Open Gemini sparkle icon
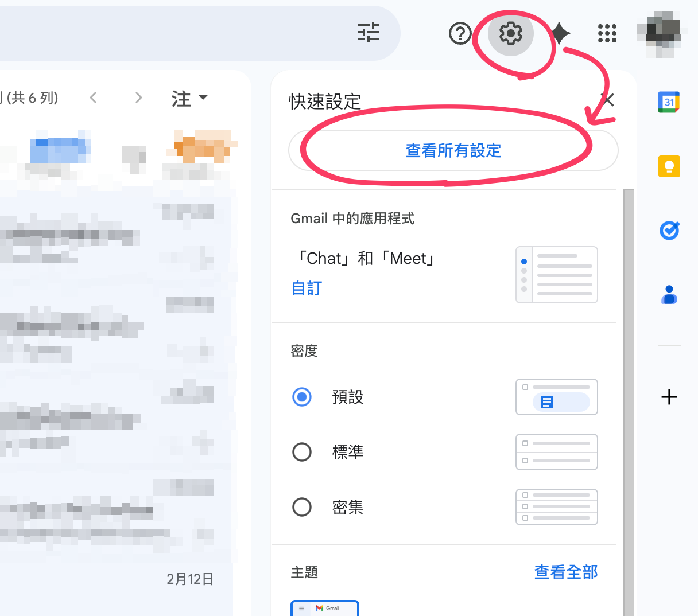Viewport: 698px width, 616px height. pyautogui.click(x=560, y=34)
